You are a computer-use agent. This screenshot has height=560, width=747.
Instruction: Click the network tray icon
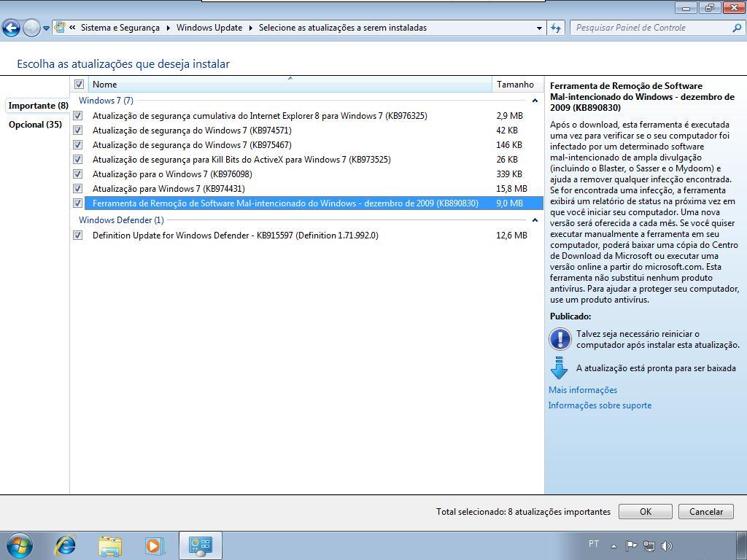coord(649,545)
